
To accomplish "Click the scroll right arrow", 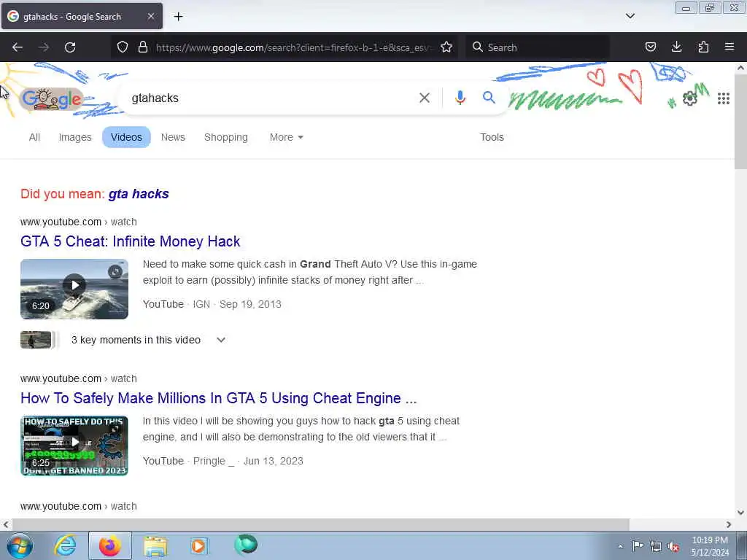I will click(x=729, y=524).
